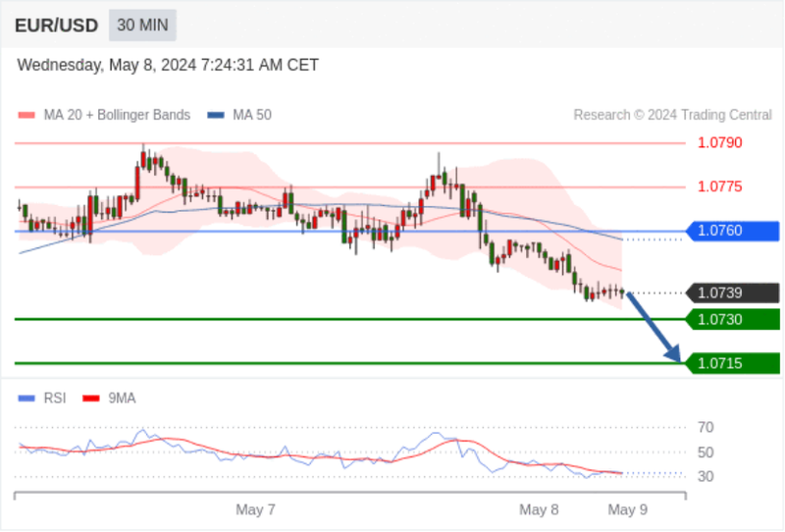Click the Research © 2024 Trading Central credit
This screenshot has height=532, width=785.
coord(673,115)
